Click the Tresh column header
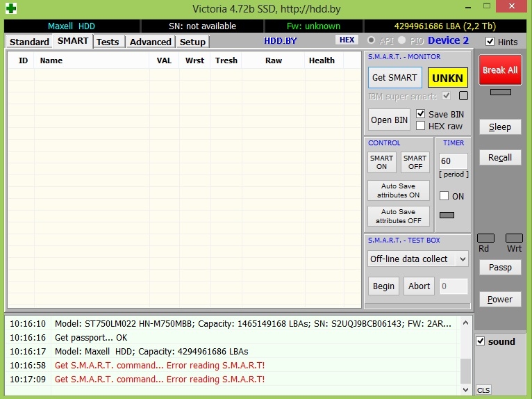The width and height of the screenshot is (532, 399). 226,60
